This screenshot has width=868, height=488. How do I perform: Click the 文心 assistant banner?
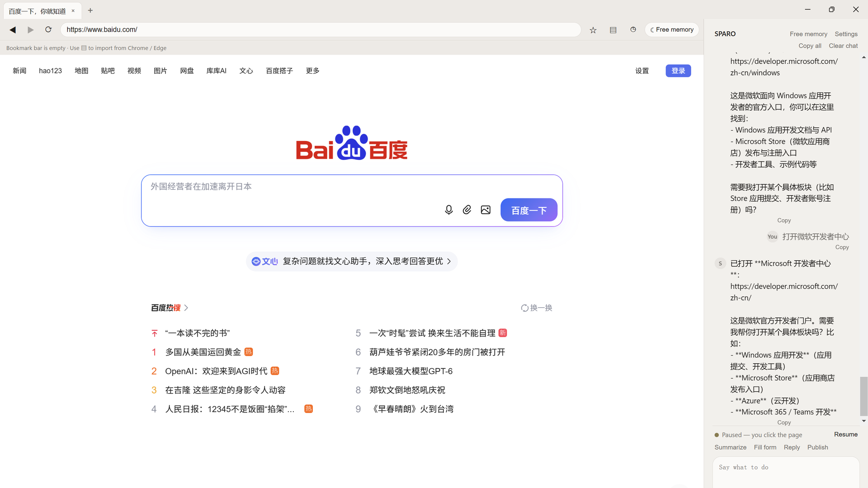point(352,261)
